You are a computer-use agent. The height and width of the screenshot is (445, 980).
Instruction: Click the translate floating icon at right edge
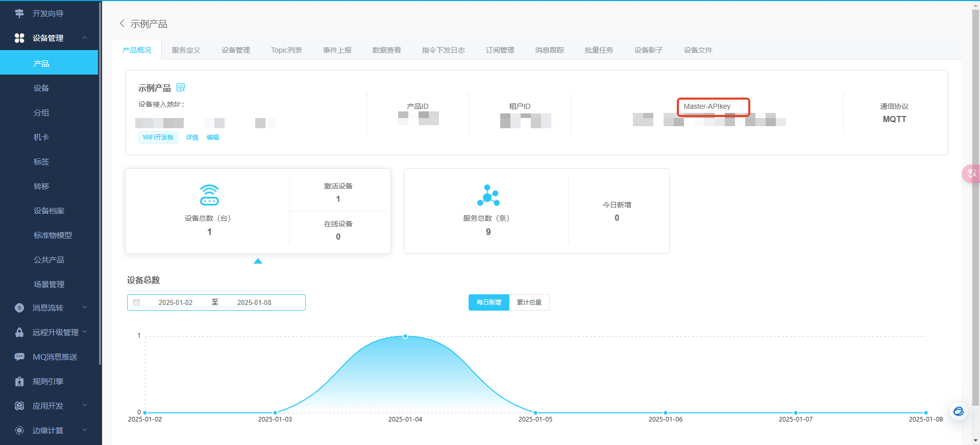tap(971, 174)
